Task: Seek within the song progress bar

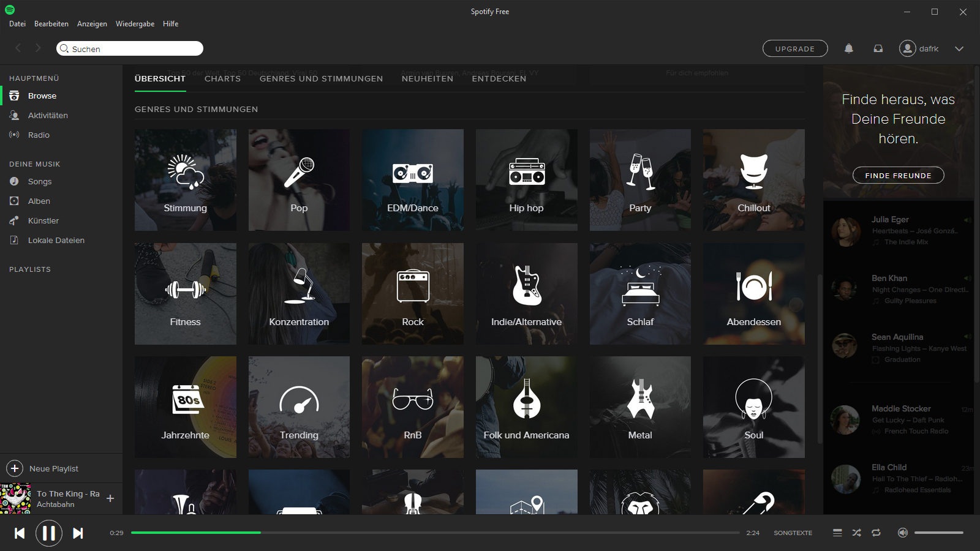Action: tap(435, 533)
